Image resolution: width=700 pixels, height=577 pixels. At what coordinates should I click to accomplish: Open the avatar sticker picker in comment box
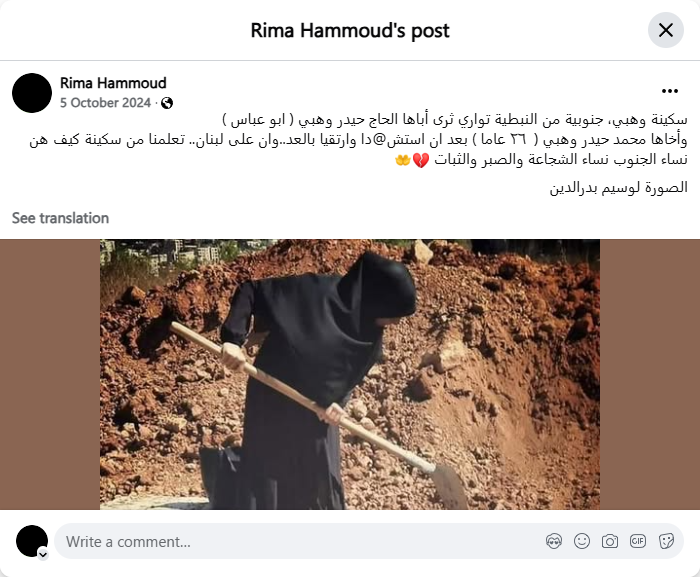tap(554, 541)
